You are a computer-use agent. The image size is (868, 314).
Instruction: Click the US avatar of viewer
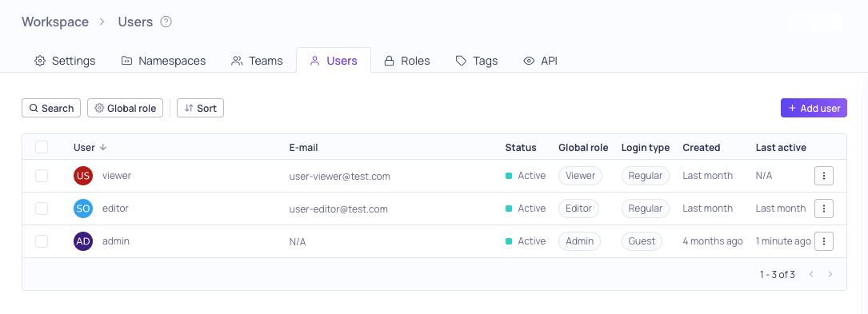tap(83, 176)
